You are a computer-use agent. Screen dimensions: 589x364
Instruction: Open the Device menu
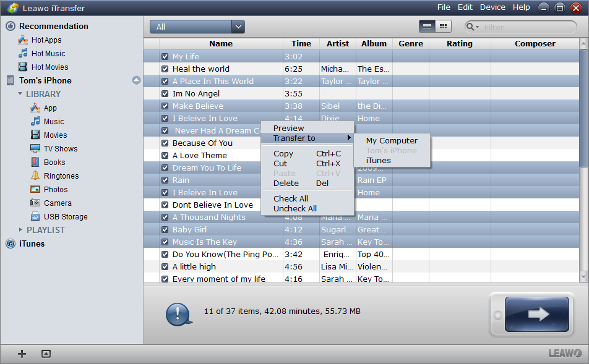(492, 7)
